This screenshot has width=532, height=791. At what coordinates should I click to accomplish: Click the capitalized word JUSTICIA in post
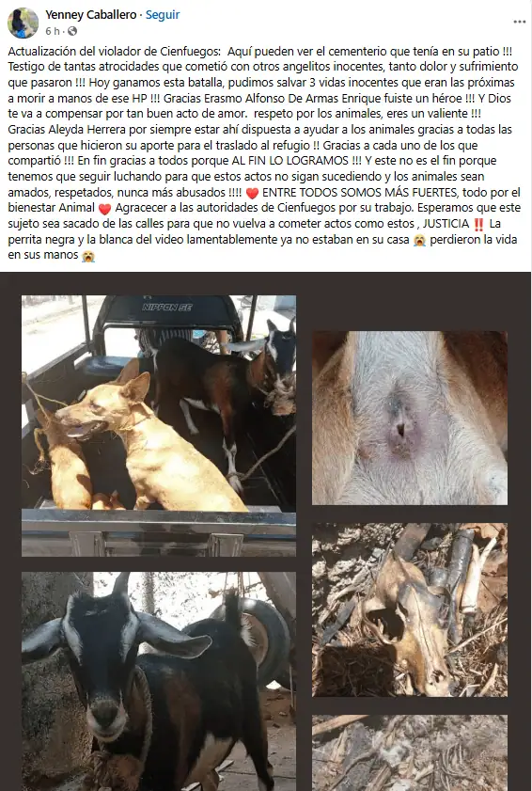(x=446, y=224)
